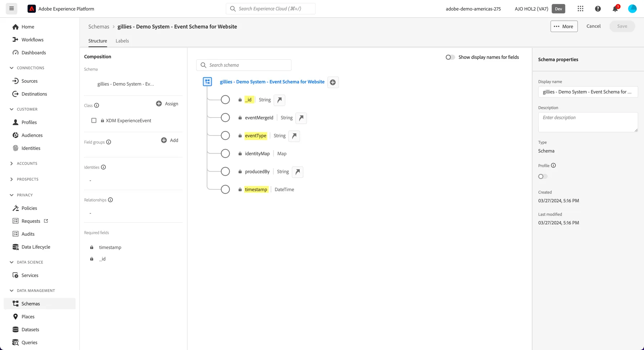Click the Assign class button
644x350 pixels.
pos(167,104)
